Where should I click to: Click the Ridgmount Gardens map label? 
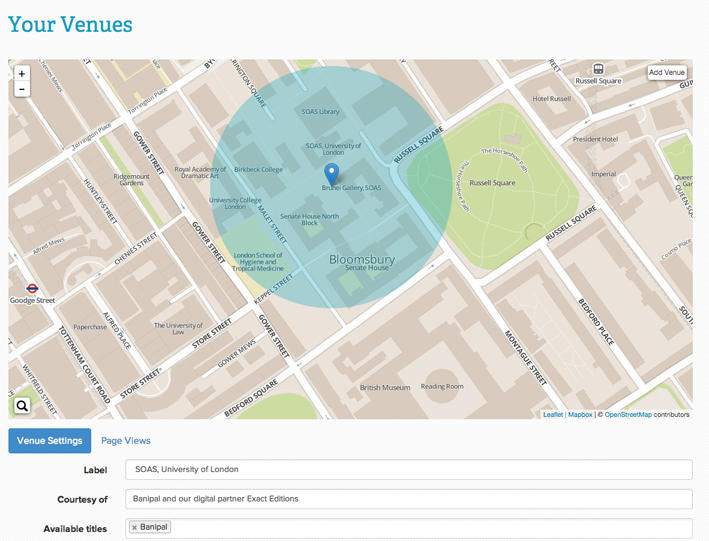pos(131,180)
